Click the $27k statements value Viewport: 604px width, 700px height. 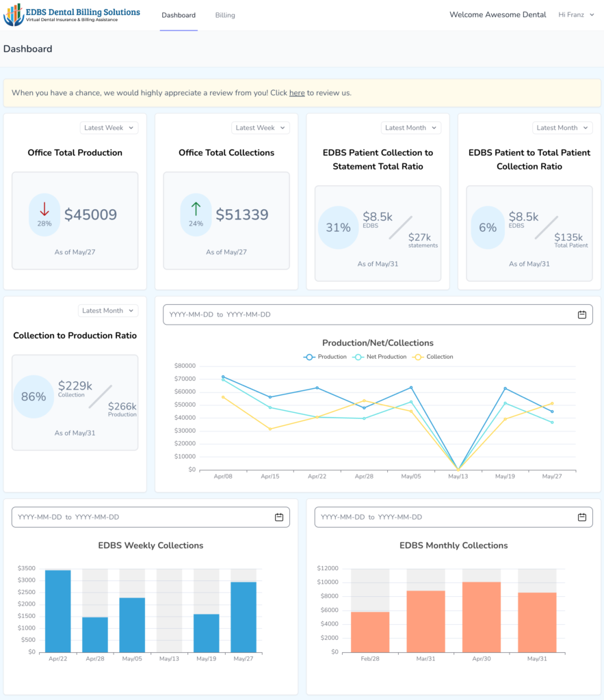(x=419, y=237)
